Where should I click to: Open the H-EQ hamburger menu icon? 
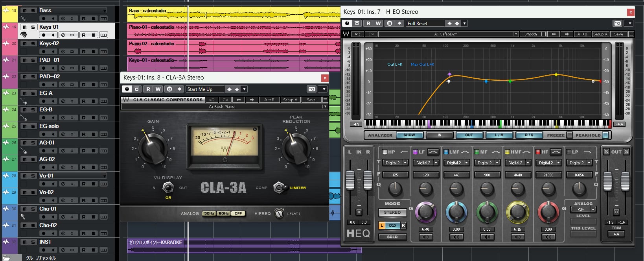click(631, 34)
